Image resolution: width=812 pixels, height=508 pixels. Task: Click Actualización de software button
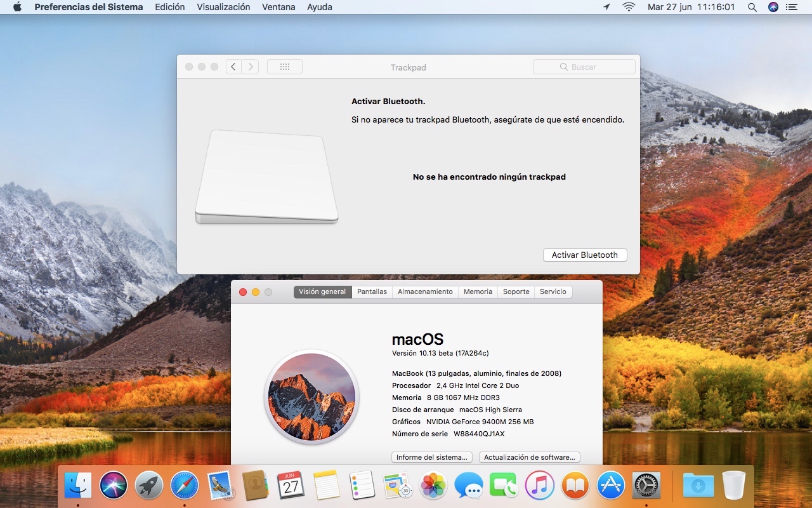pos(530,457)
